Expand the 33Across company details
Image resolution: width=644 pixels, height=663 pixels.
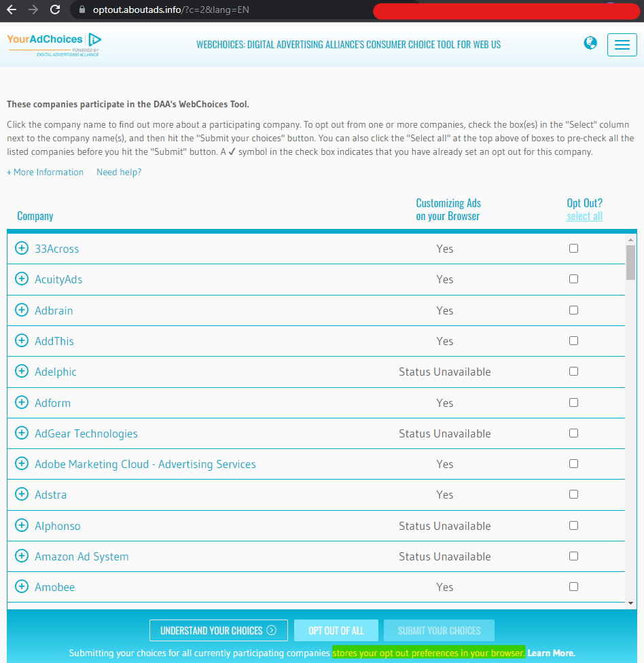coord(22,248)
